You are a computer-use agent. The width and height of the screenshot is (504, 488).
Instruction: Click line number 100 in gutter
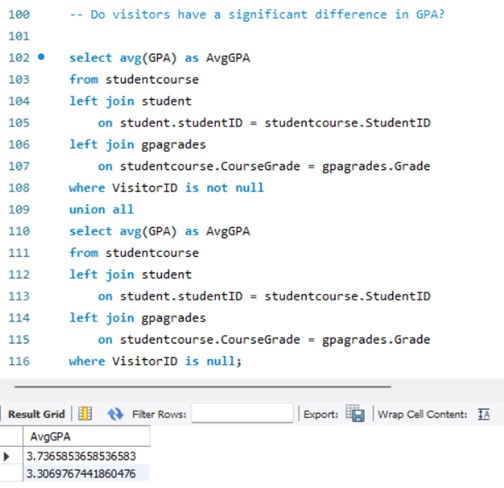coord(19,14)
